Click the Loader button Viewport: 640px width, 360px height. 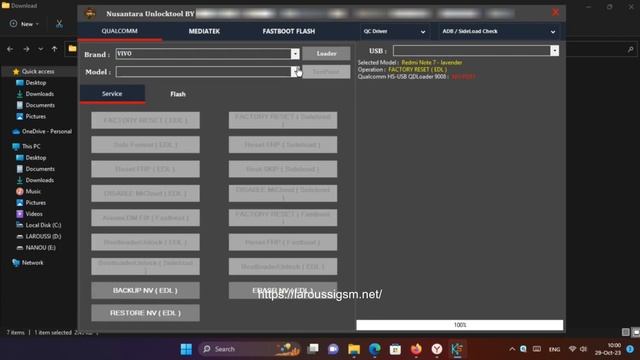(x=326, y=53)
